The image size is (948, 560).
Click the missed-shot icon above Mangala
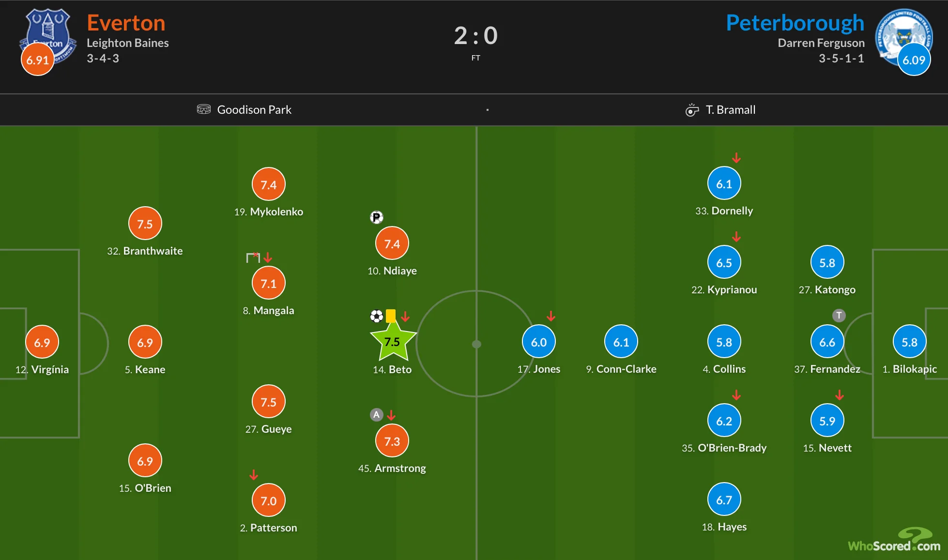(253, 257)
